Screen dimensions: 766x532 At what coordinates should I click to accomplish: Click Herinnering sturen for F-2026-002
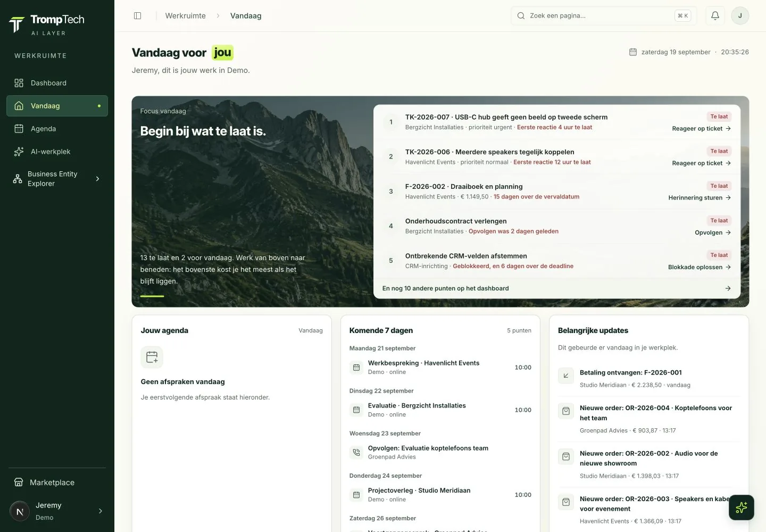[700, 198]
